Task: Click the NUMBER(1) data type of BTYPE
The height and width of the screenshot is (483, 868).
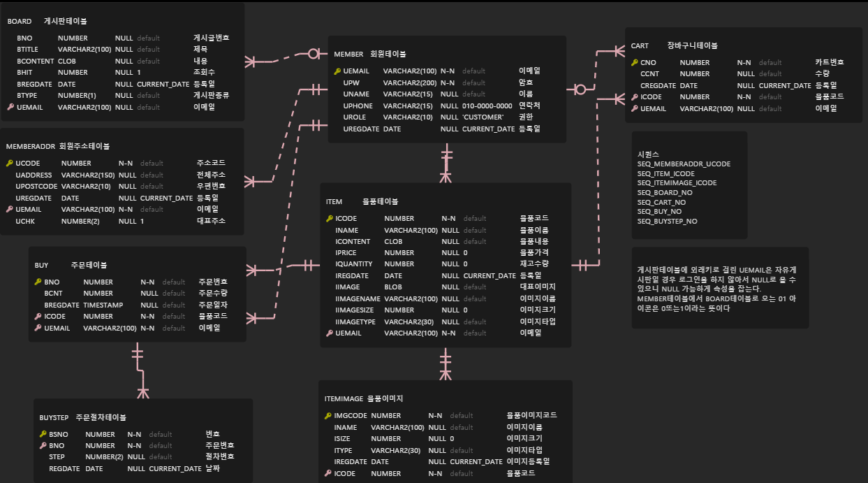Action: (x=77, y=95)
